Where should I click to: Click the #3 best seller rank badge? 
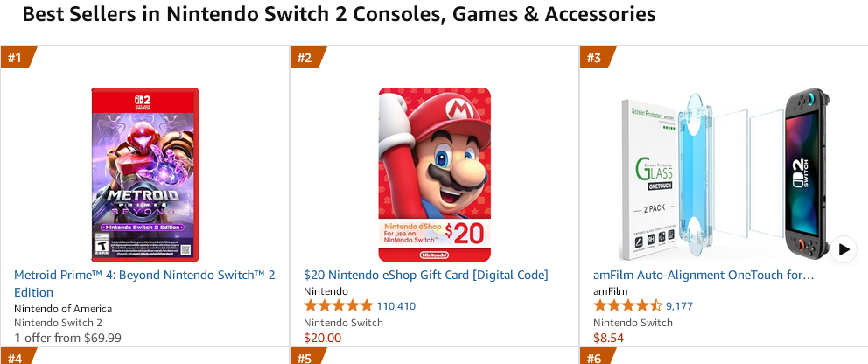(x=594, y=58)
